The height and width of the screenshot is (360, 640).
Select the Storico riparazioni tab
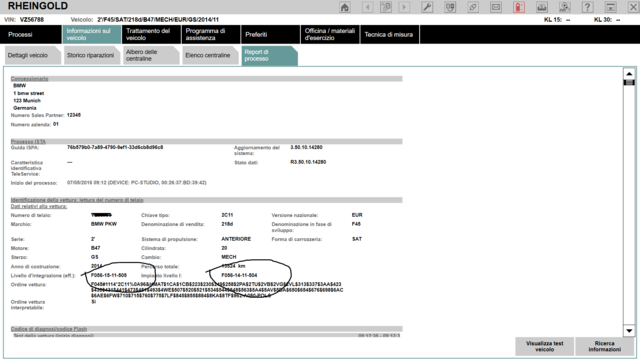[91, 55]
